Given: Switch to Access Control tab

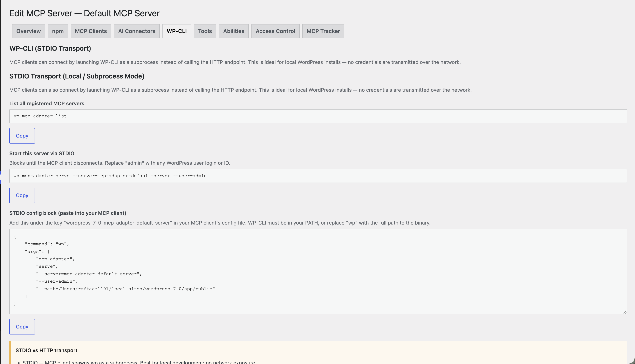Looking at the screenshot, I should pyautogui.click(x=275, y=31).
